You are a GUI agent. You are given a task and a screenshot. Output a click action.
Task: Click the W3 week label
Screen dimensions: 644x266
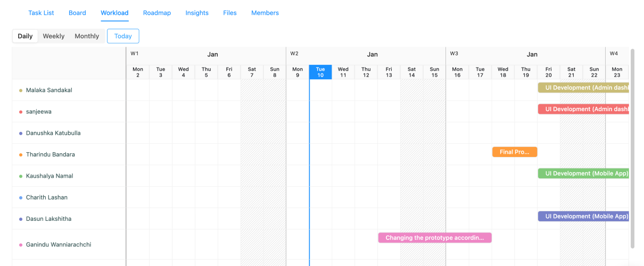point(454,54)
